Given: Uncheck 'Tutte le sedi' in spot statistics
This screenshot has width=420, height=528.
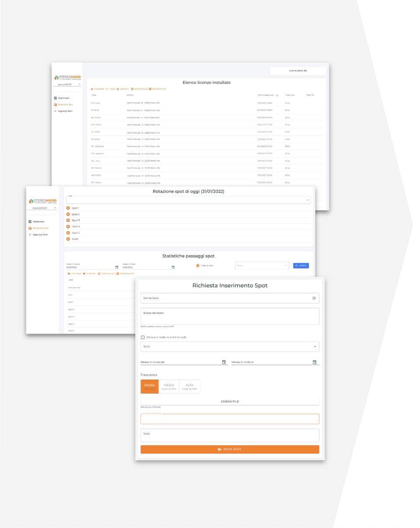Looking at the screenshot, I should coord(198,266).
